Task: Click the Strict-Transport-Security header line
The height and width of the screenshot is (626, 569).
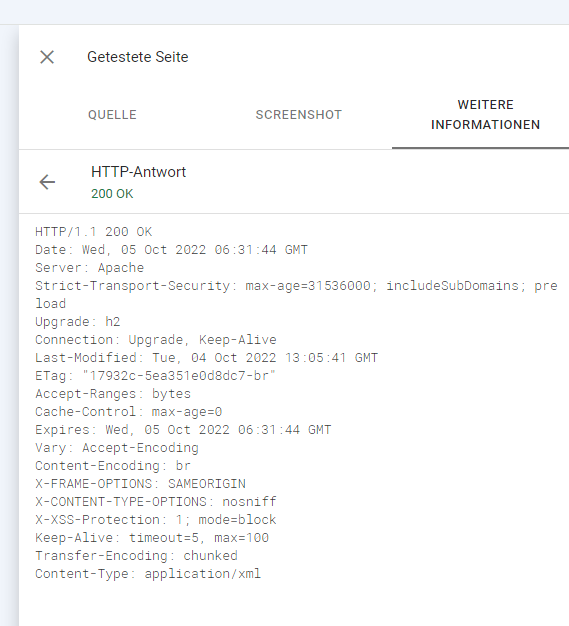Action: coord(296,295)
